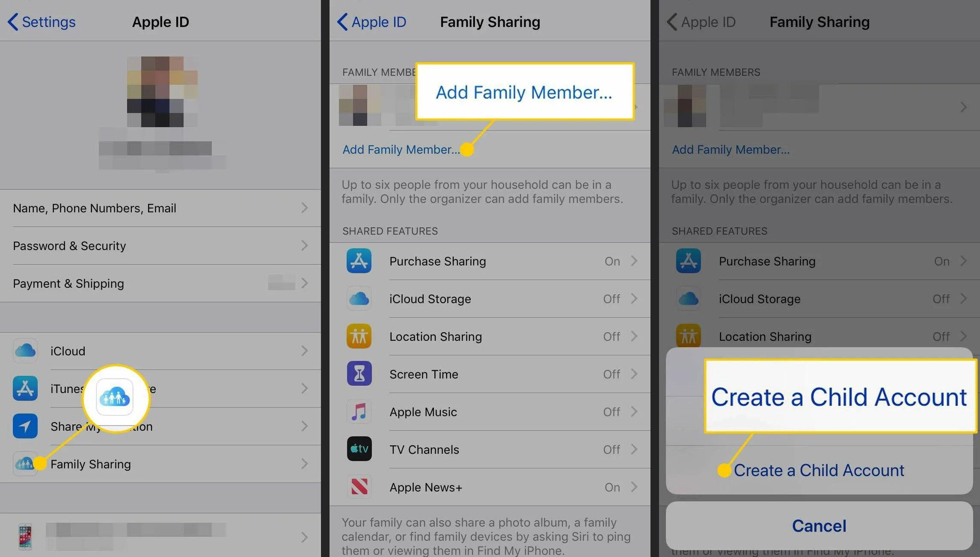Open Purchase Sharing On setting in middle panel

tap(490, 261)
